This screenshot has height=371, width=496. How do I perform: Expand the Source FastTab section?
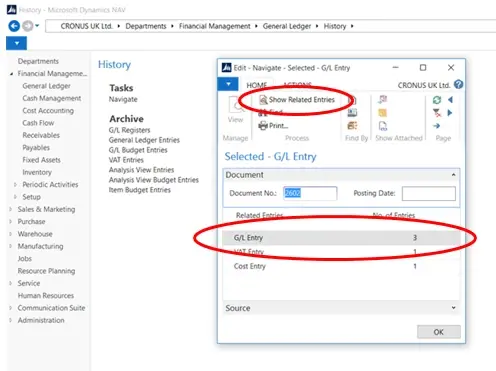pos(453,308)
